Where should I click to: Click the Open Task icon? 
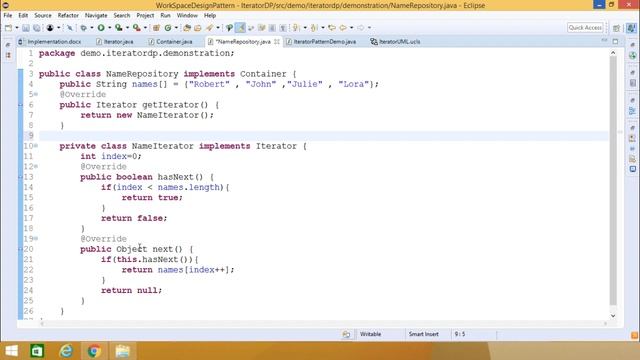click(198, 28)
